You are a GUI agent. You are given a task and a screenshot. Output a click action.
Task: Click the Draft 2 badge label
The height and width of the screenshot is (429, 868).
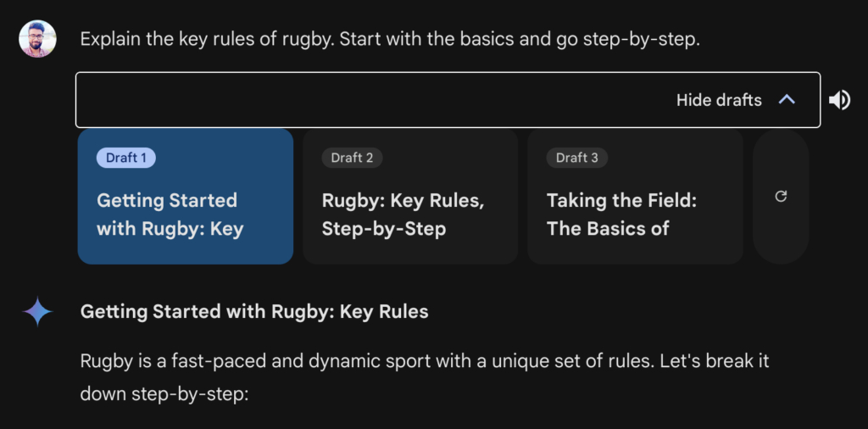click(x=352, y=158)
